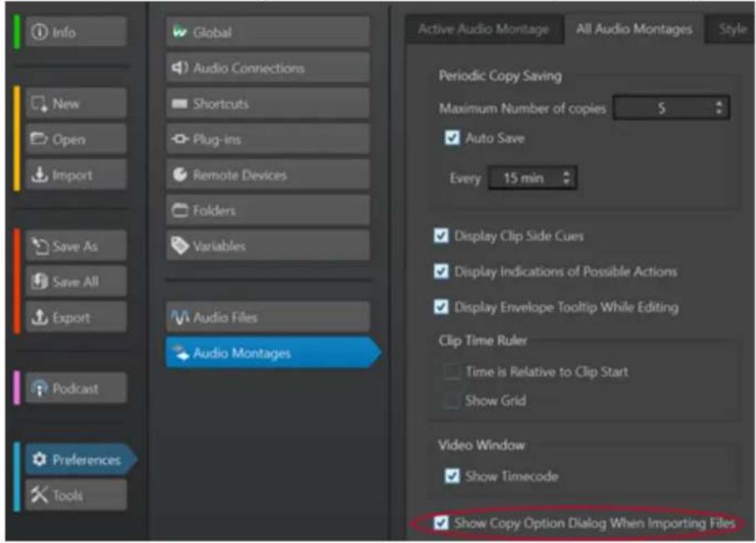This screenshot has height=543, width=756.
Task: Click the Audio Montages icon
Action: (180, 353)
